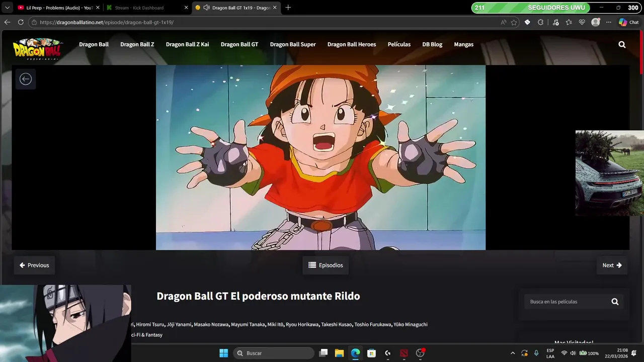Open the Mangas menu item
Image resolution: width=644 pixels, height=362 pixels.
463,44
